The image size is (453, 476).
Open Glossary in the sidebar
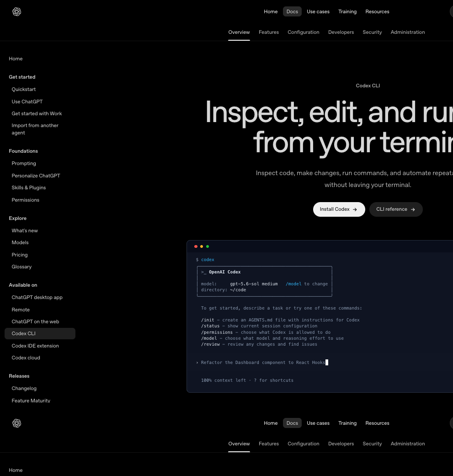click(21, 267)
